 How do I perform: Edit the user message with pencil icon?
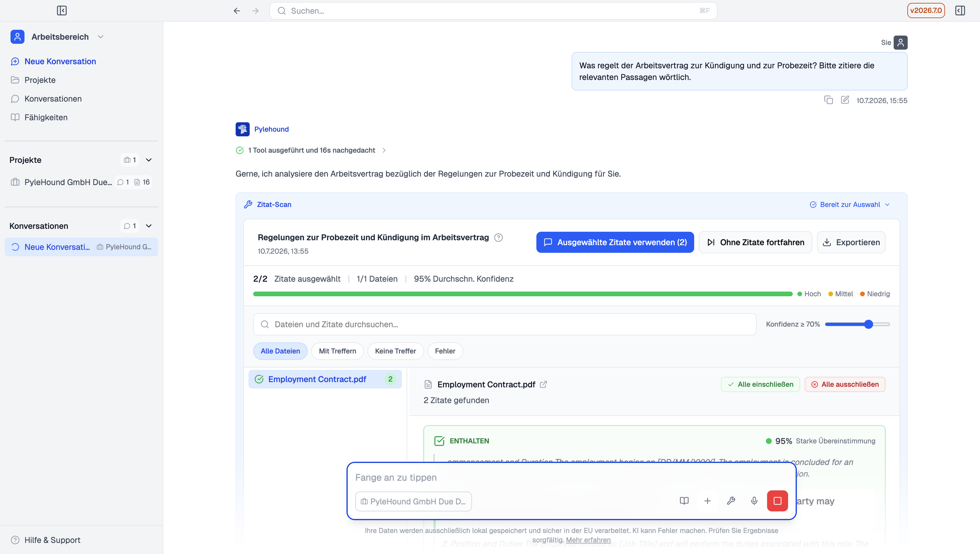tap(845, 100)
